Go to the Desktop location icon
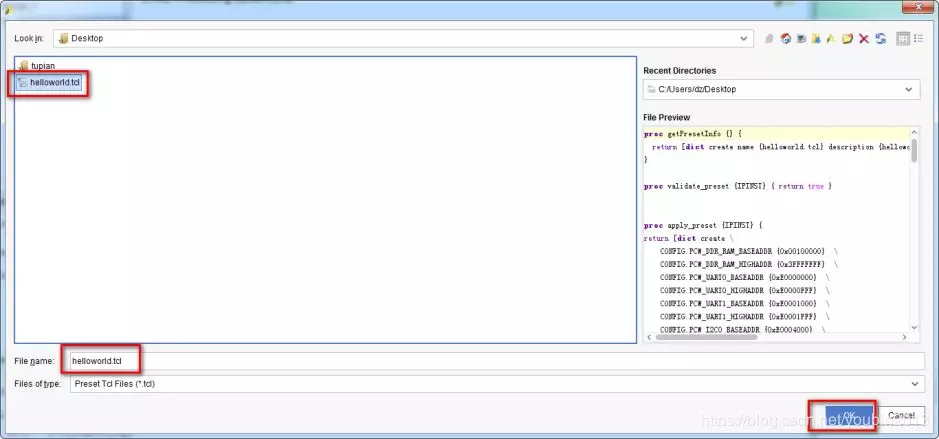The image size is (939, 439). tap(801, 38)
